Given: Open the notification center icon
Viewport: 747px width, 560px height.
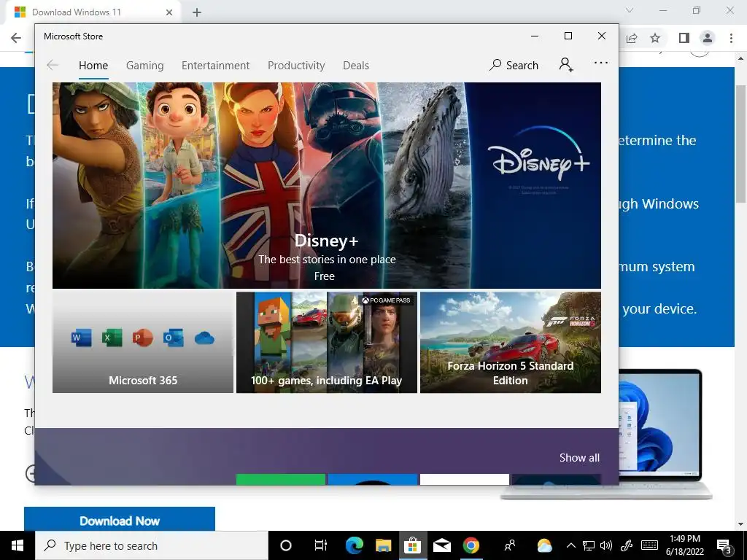Looking at the screenshot, I should tap(724, 547).
